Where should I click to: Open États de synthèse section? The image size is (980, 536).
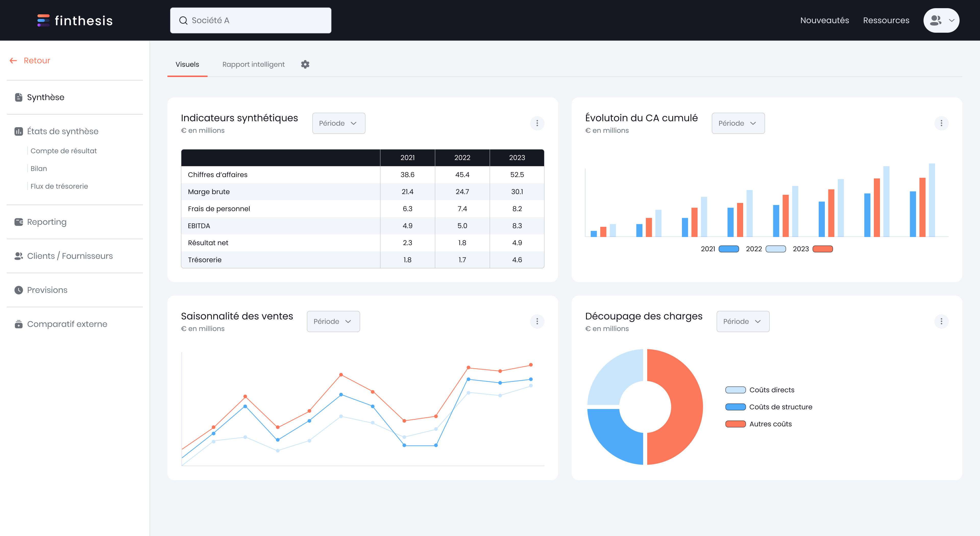63,131
